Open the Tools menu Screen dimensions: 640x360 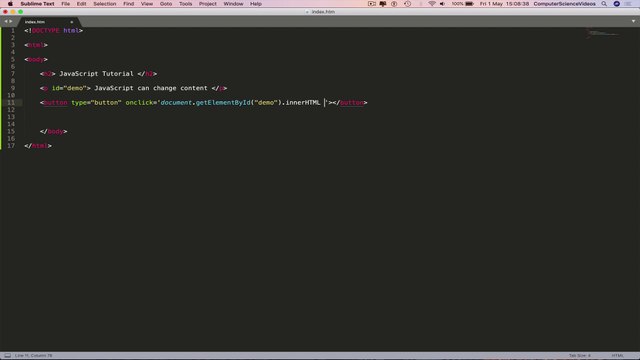click(185, 4)
